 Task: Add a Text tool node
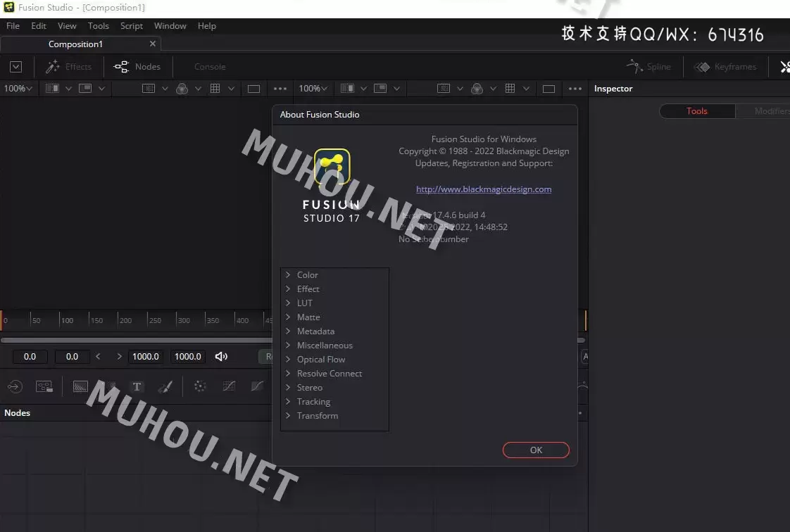(x=137, y=386)
